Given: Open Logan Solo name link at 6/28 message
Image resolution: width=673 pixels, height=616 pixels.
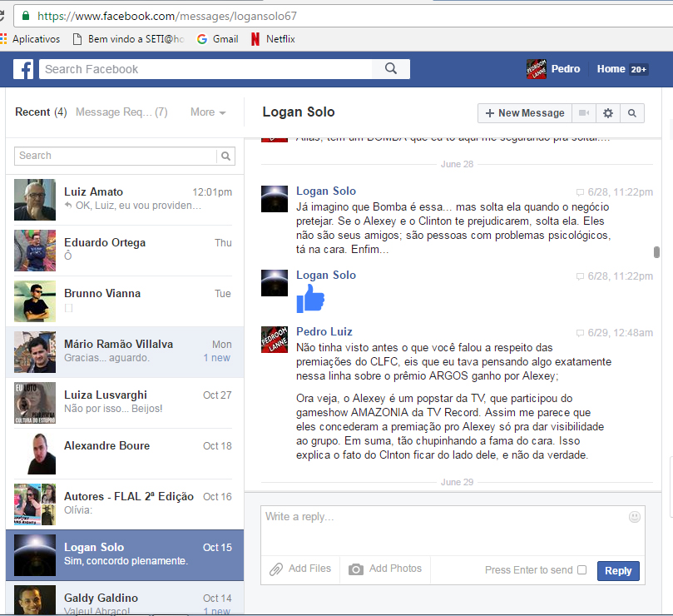Looking at the screenshot, I should [326, 191].
